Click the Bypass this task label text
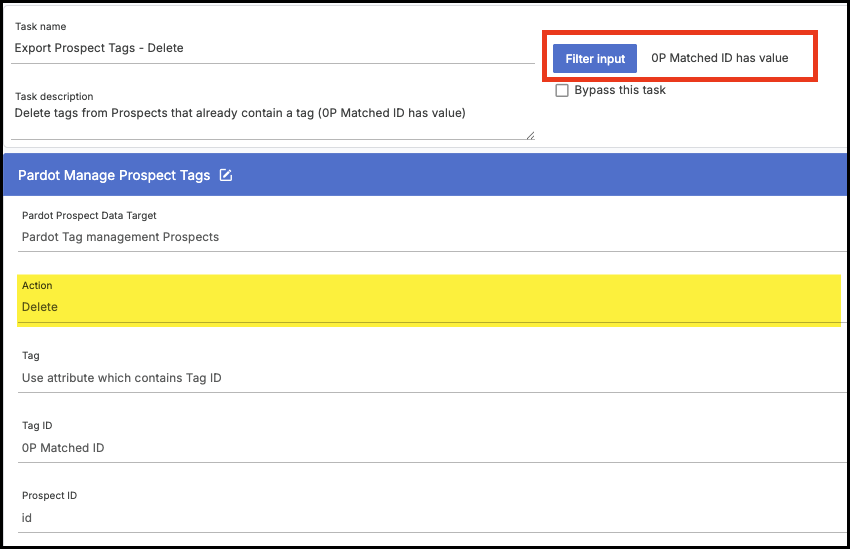This screenshot has width=850, height=549. click(x=620, y=90)
